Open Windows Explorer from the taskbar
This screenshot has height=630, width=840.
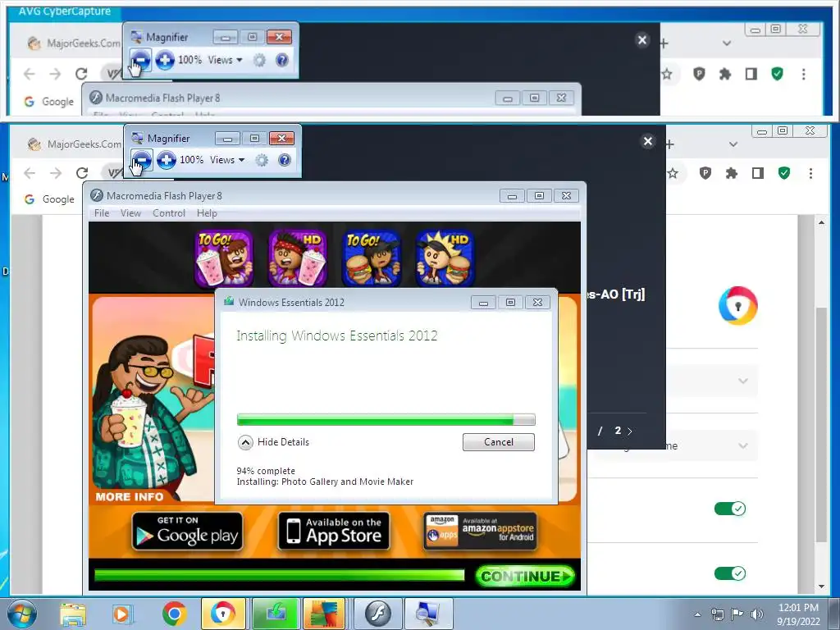tap(73, 614)
